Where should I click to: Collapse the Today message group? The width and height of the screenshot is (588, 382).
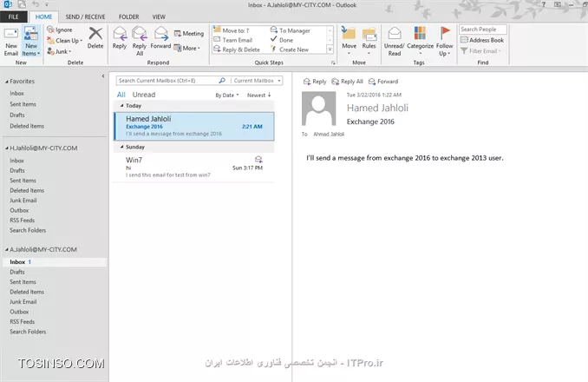(x=121, y=106)
